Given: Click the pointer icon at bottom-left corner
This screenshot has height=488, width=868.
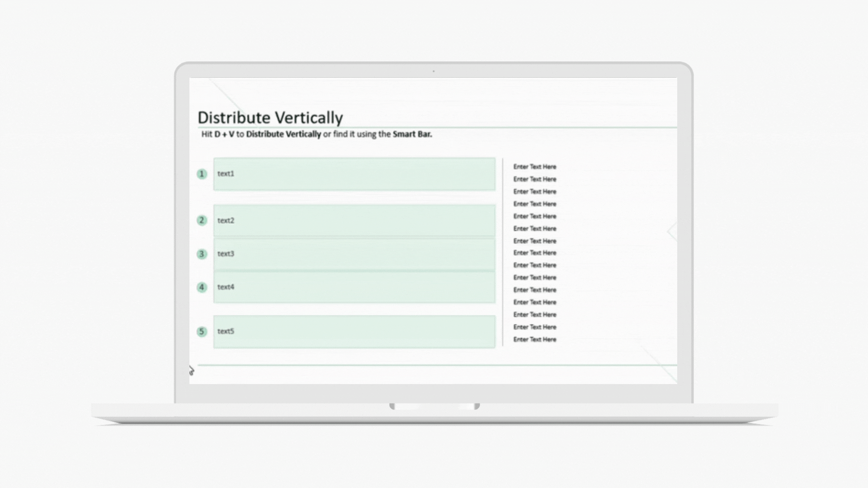Looking at the screenshot, I should tap(191, 371).
